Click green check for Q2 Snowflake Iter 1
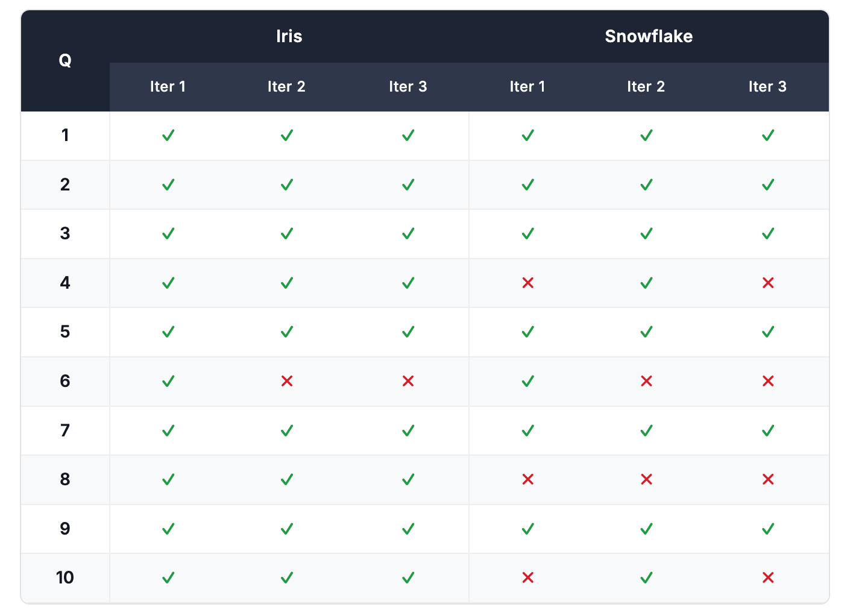 [x=528, y=184]
